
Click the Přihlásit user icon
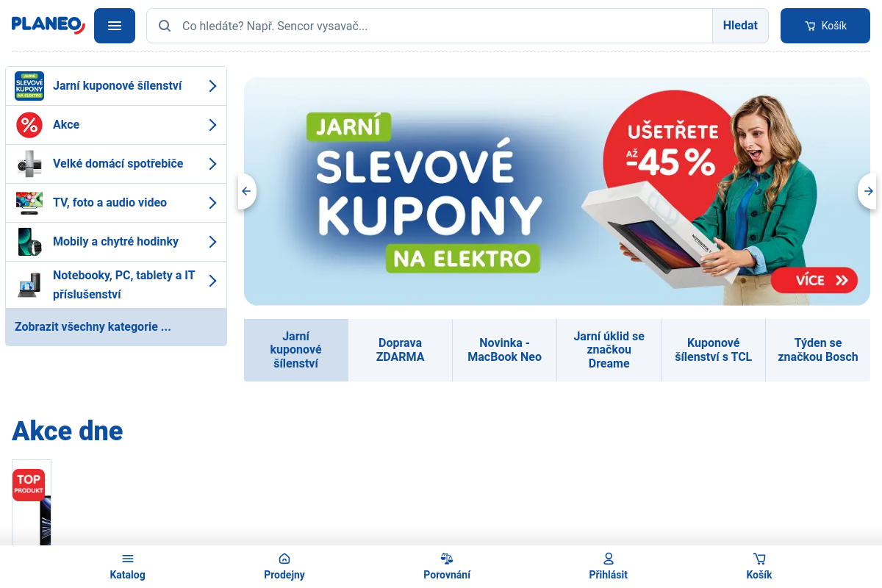tap(608, 559)
